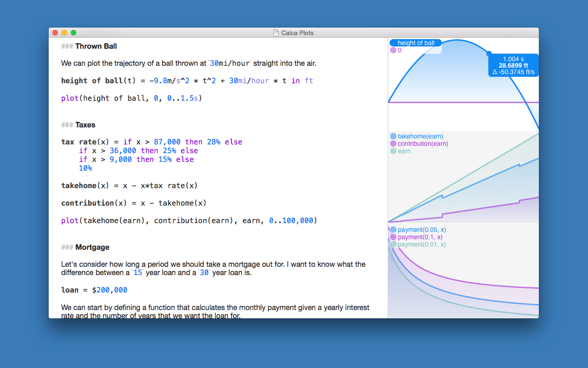Screen dimensions: 588x368
Task: Click the payment(0.1, x) legend label
Action: coord(420,237)
